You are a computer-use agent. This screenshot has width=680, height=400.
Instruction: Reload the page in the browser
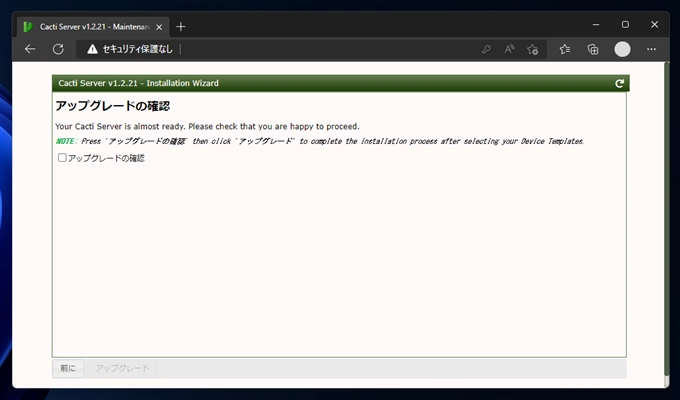tap(58, 49)
